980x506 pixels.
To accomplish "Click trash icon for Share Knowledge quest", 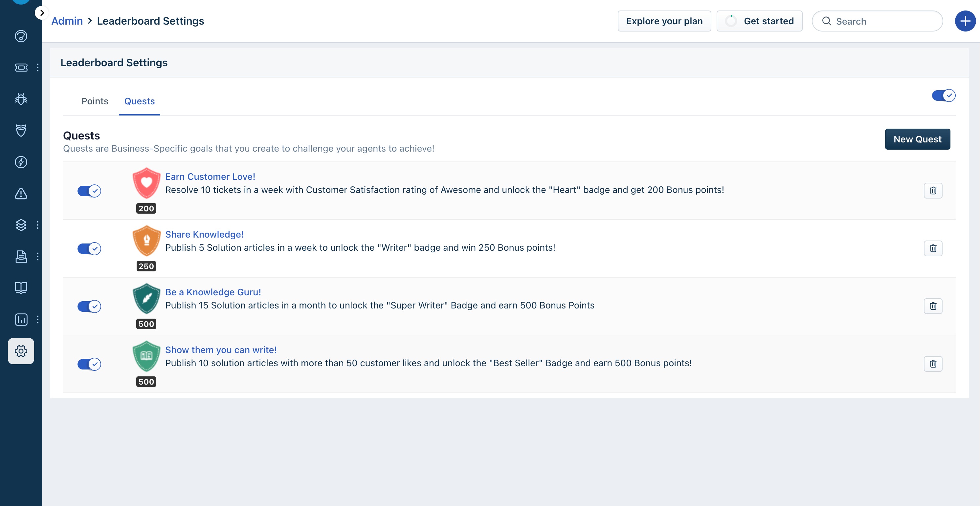I will point(933,248).
